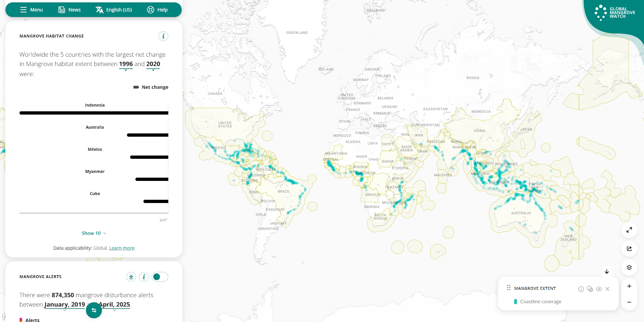The image size is (644, 322).
Task: Open the Help menu
Action: (157, 10)
